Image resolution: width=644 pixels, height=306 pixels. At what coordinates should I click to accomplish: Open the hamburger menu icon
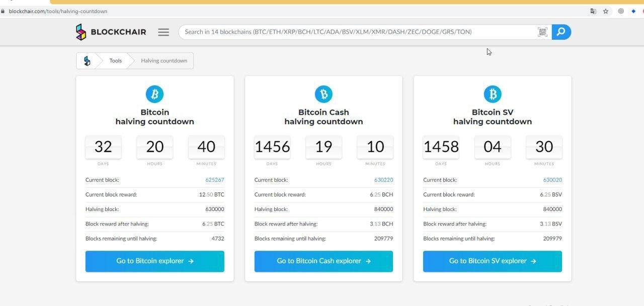(164, 32)
